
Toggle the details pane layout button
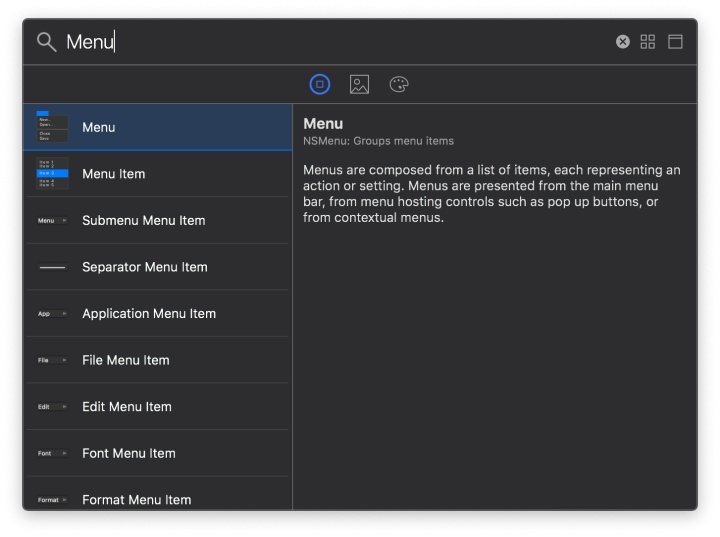675,42
